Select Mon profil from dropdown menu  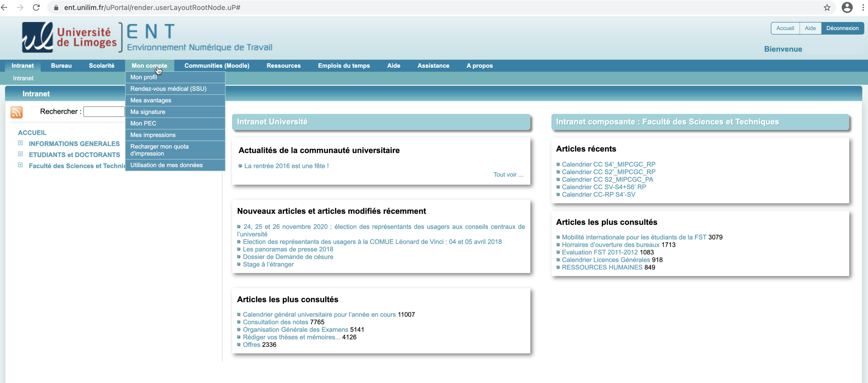tap(143, 77)
